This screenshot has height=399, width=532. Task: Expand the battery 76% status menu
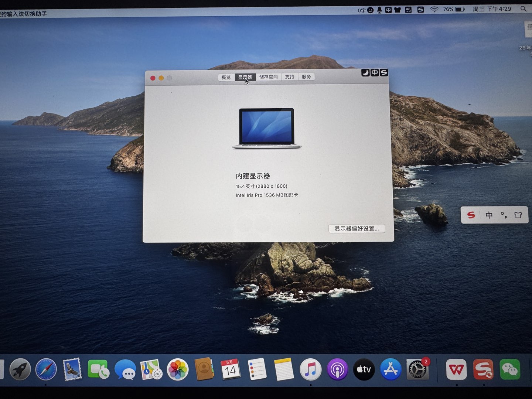pos(454,9)
